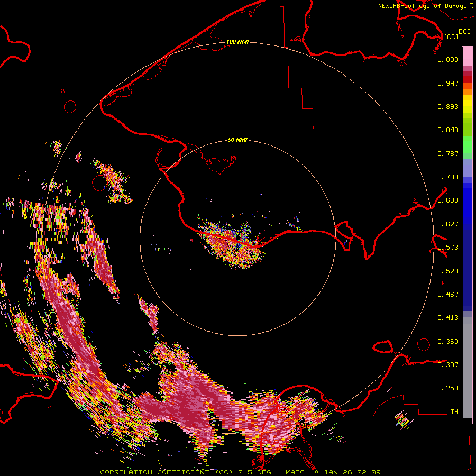
Task: Click the radar site center black dot
Action: point(239,237)
